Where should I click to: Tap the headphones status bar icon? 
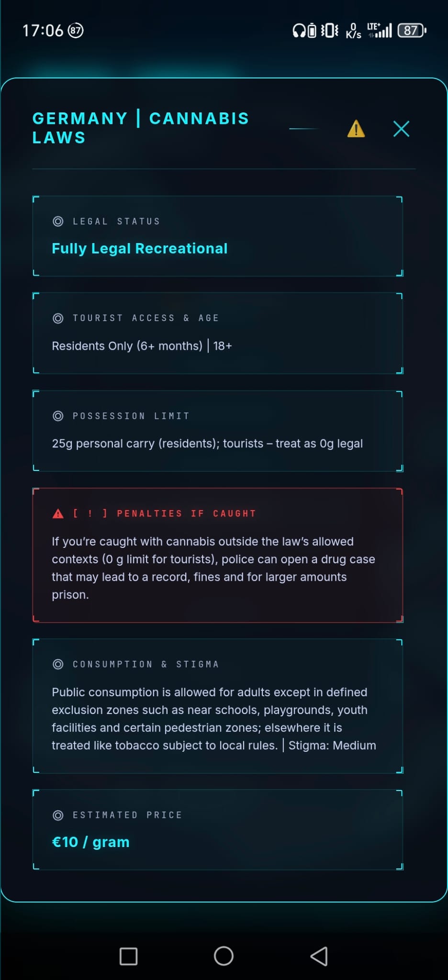pyautogui.click(x=299, y=31)
